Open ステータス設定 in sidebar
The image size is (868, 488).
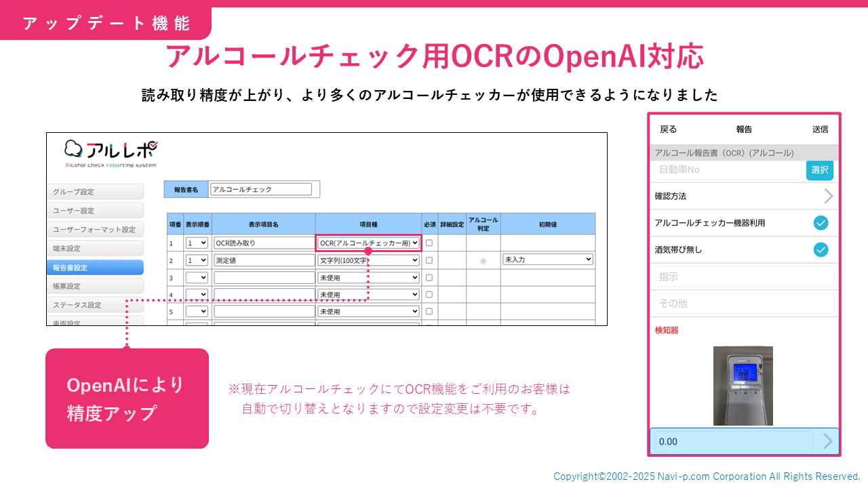click(x=95, y=305)
